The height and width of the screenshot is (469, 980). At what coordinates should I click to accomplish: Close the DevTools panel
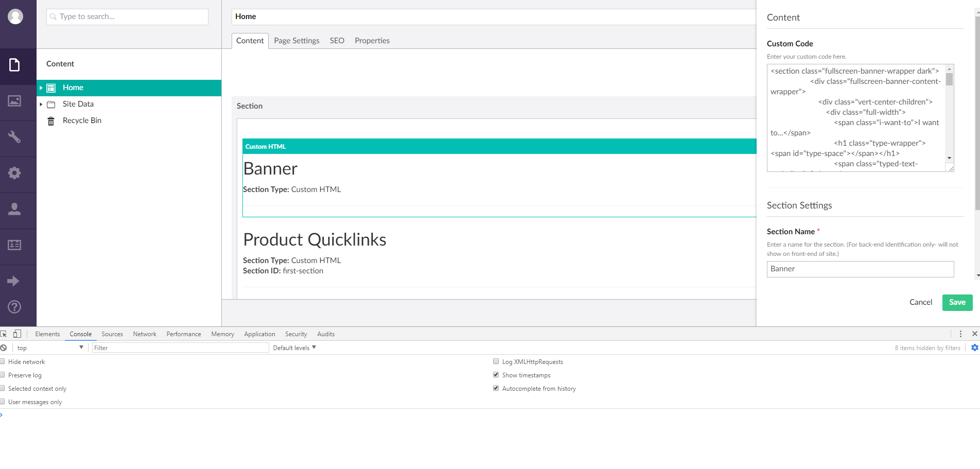point(974,334)
